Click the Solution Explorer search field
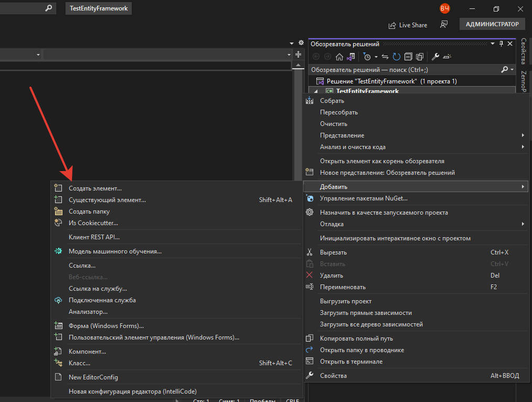This screenshot has height=402, width=532. click(404, 69)
